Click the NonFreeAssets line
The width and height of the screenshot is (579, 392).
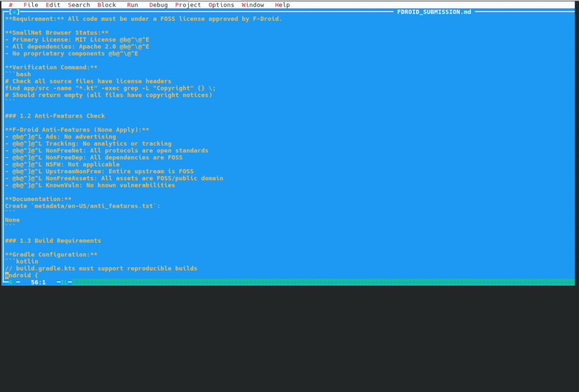pos(114,178)
